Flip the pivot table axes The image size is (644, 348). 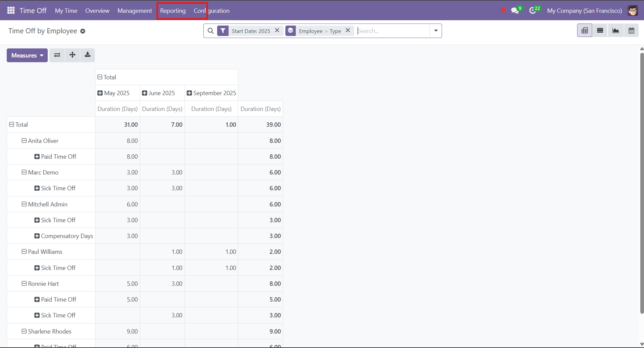point(57,55)
